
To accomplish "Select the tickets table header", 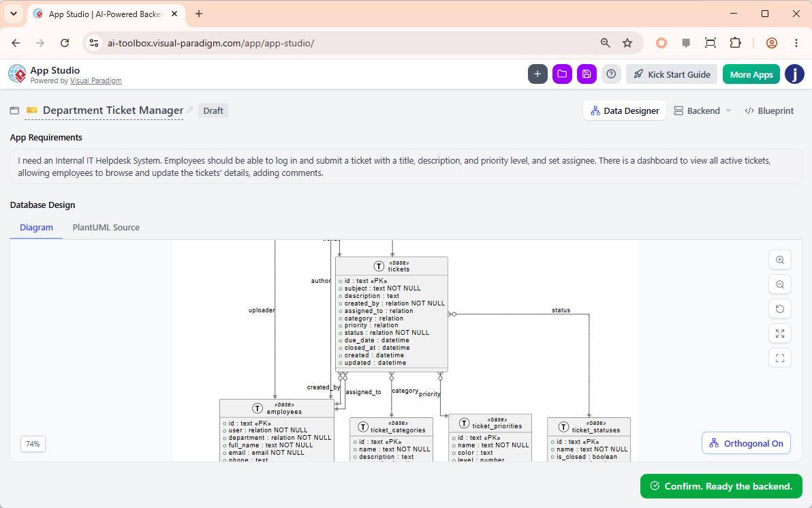I will (392, 266).
